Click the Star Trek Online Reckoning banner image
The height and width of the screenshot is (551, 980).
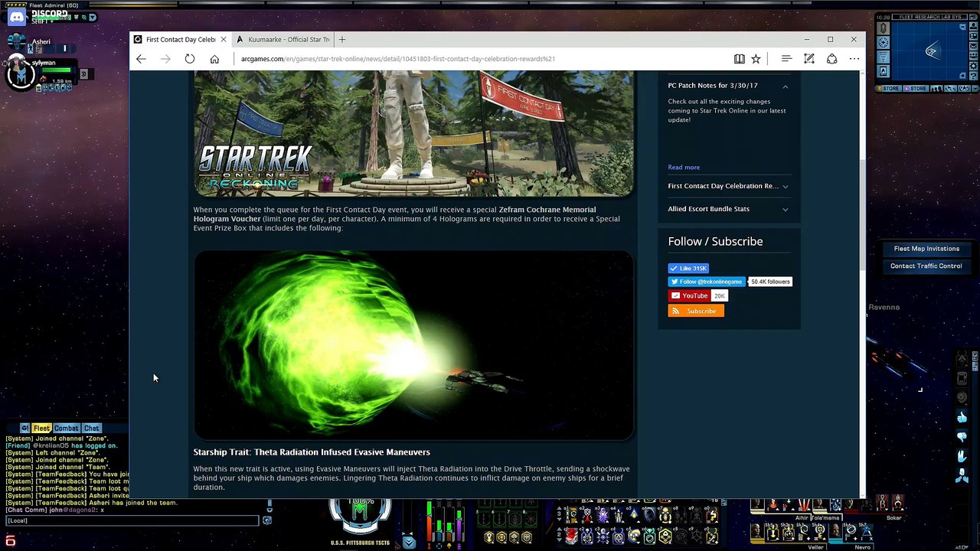(413, 133)
